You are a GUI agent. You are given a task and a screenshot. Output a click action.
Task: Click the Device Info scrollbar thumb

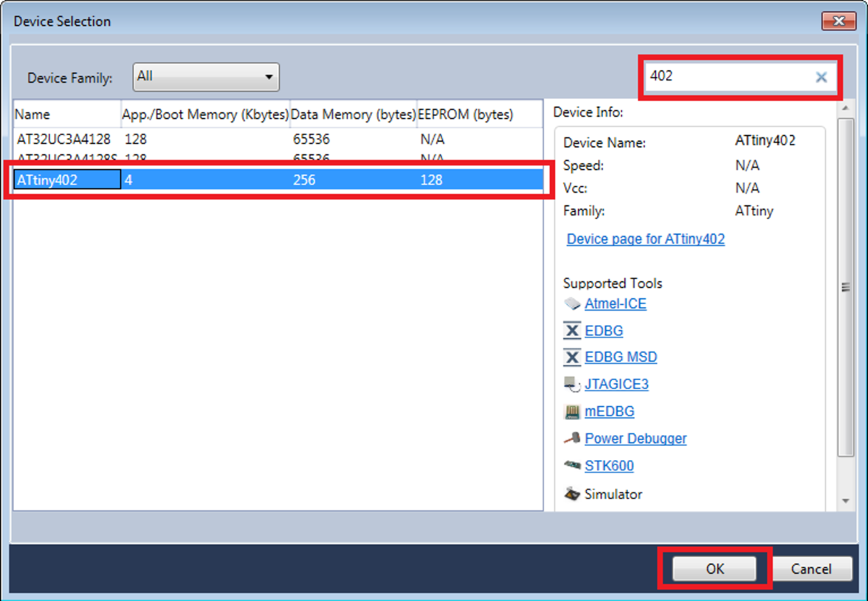click(x=845, y=287)
